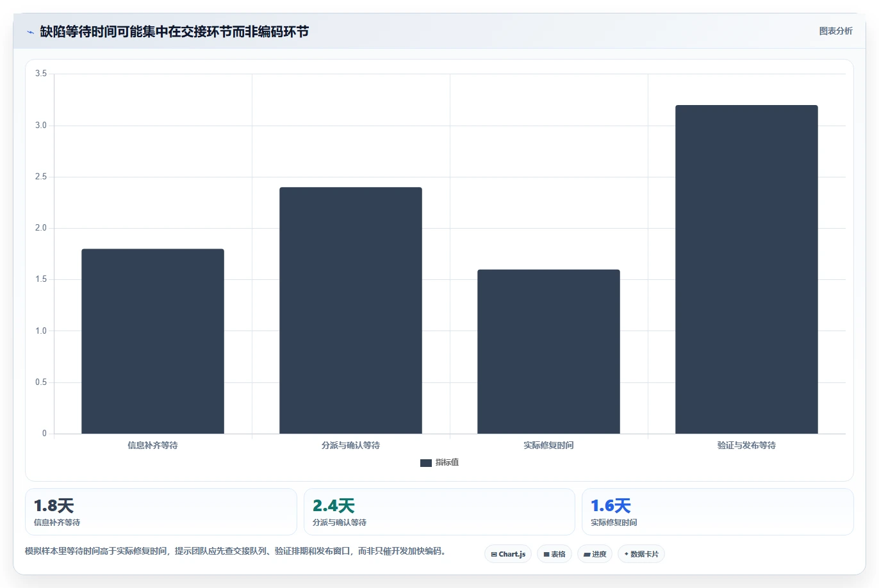Open the 1.8天 信息补齐等待 card
This screenshot has height=588, width=879.
click(x=161, y=512)
